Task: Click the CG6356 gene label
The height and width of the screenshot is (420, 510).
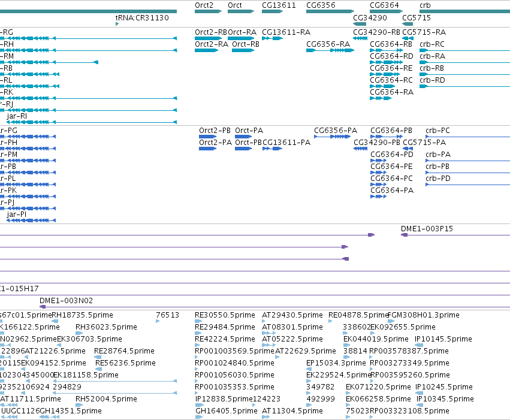Action: coord(321,5)
